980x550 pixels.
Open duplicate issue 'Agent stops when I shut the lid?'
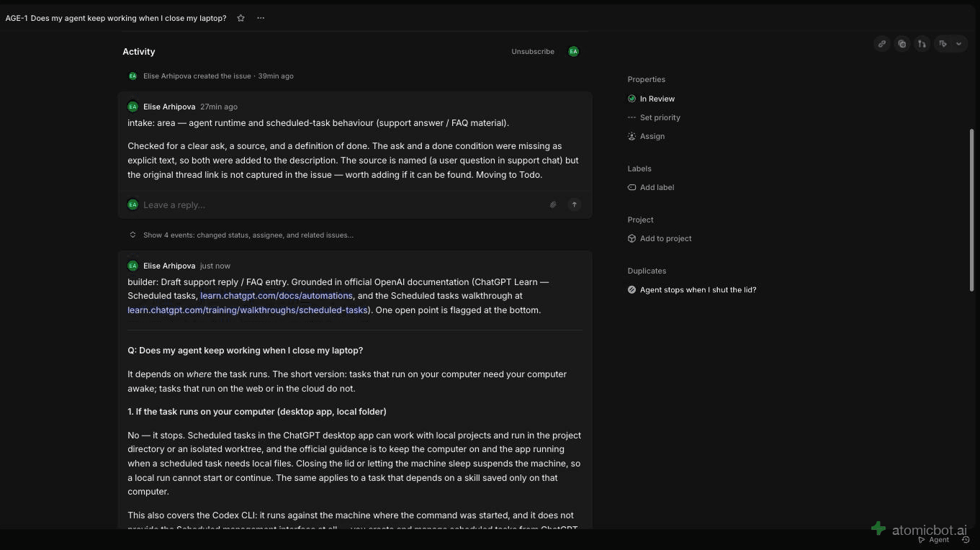coord(692,290)
